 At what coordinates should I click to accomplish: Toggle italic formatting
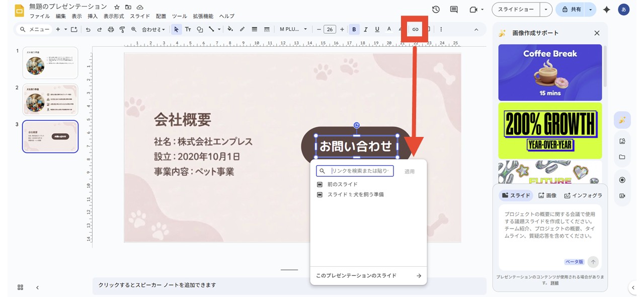tap(364, 29)
